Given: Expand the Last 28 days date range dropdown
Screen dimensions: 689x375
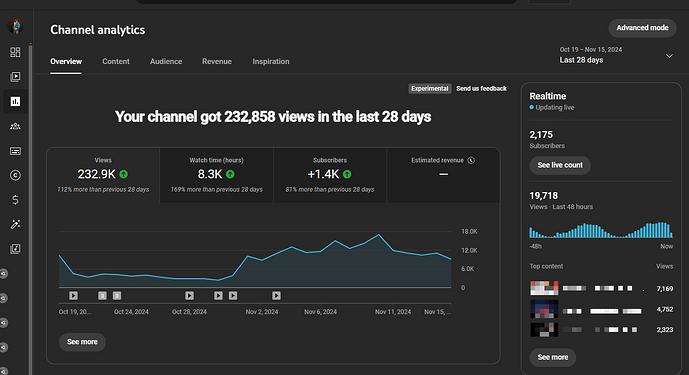Looking at the screenshot, I should (616, 55).
